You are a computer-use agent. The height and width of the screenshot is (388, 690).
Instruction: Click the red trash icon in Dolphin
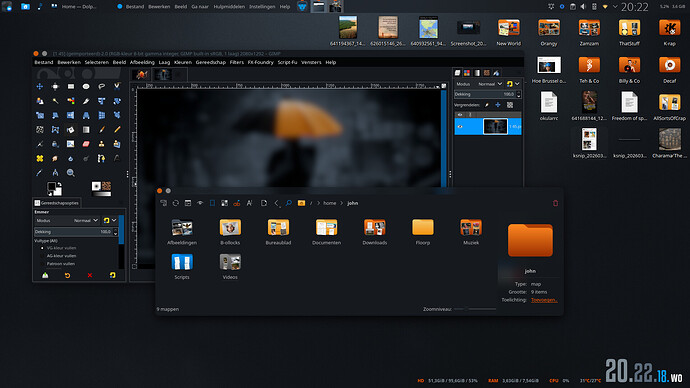[555, 203]
